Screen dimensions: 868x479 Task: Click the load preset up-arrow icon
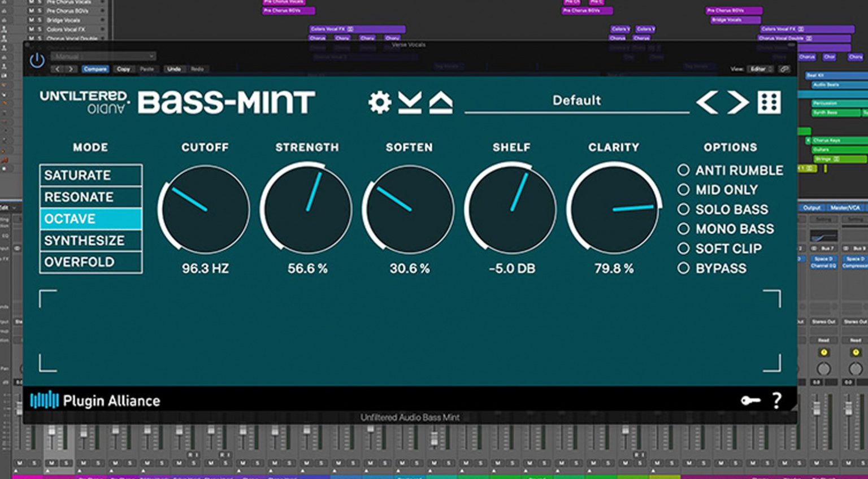pyautogui.click(x=441, y=103)
